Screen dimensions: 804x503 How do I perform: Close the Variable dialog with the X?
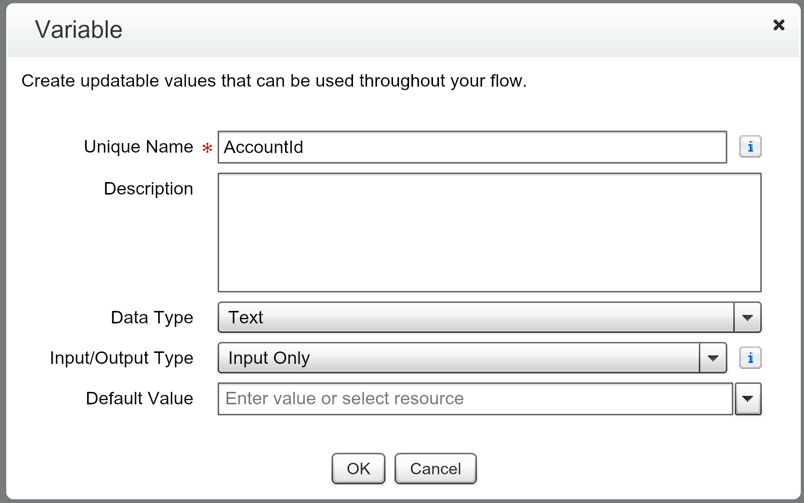coord(779,25)
